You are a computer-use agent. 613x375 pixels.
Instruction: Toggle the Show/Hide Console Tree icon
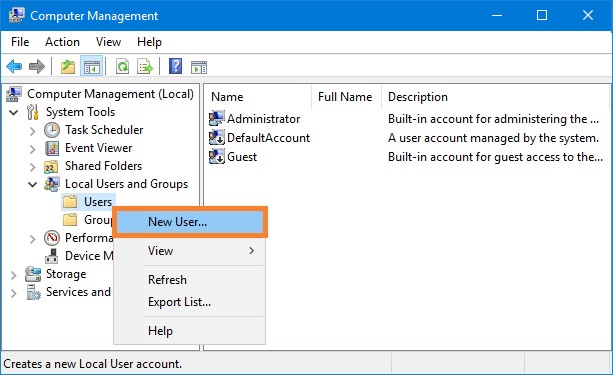92,67
